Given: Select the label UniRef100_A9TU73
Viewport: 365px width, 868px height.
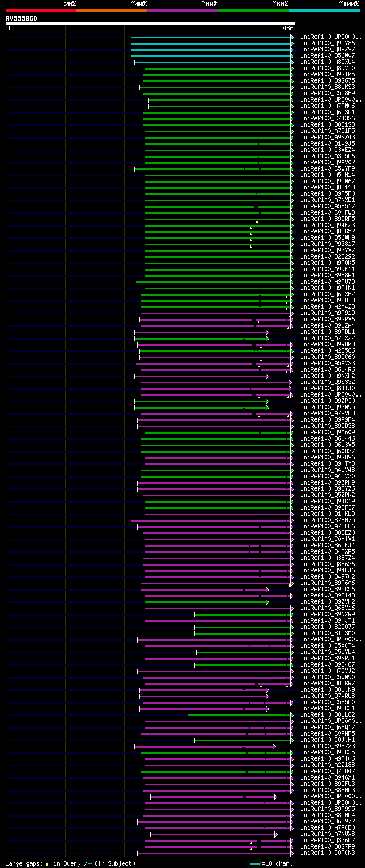Looking at the screenshot, I should (327, 281).
